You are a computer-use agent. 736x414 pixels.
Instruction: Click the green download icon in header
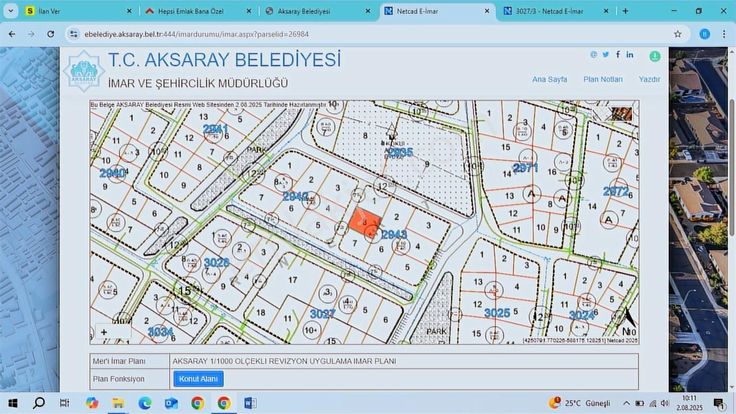[x=655, y=57]
